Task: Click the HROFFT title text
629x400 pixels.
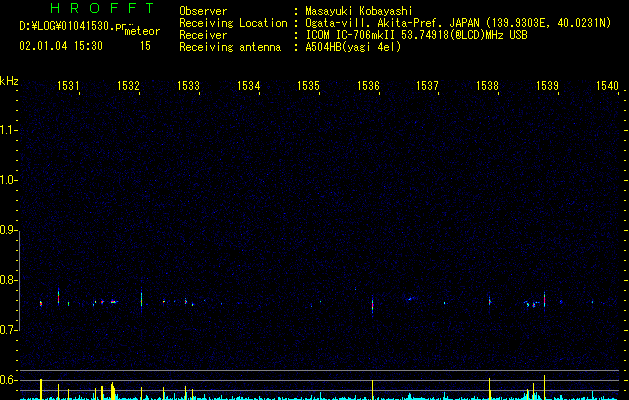Action: [x=103, y=8]
